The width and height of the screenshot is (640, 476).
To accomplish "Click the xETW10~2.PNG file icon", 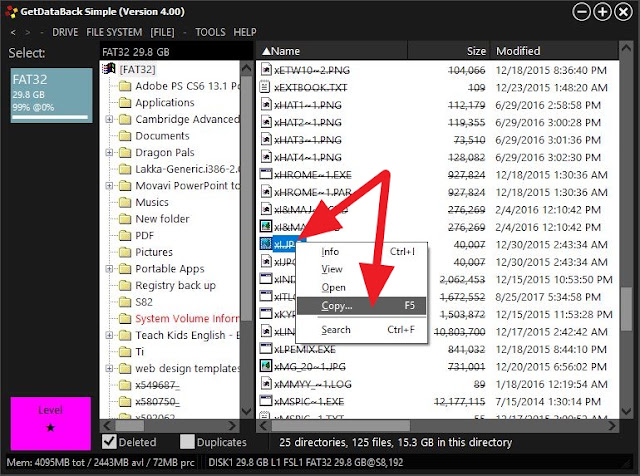I will (266, 70).
